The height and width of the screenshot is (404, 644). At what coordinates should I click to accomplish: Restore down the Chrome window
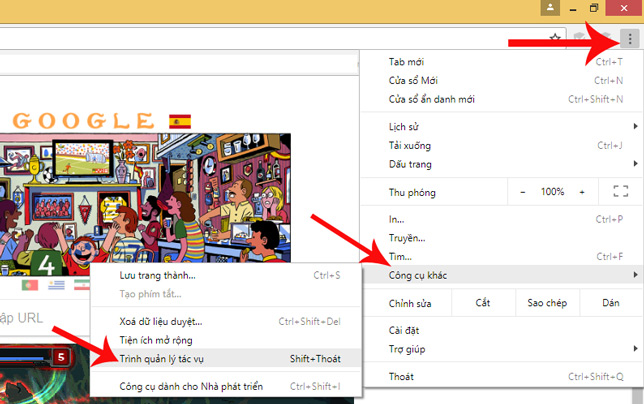coord(594,8)
